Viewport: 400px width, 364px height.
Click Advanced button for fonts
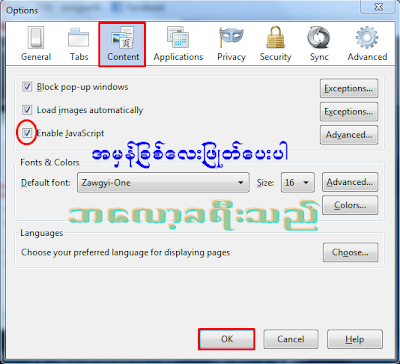(350, 182)
